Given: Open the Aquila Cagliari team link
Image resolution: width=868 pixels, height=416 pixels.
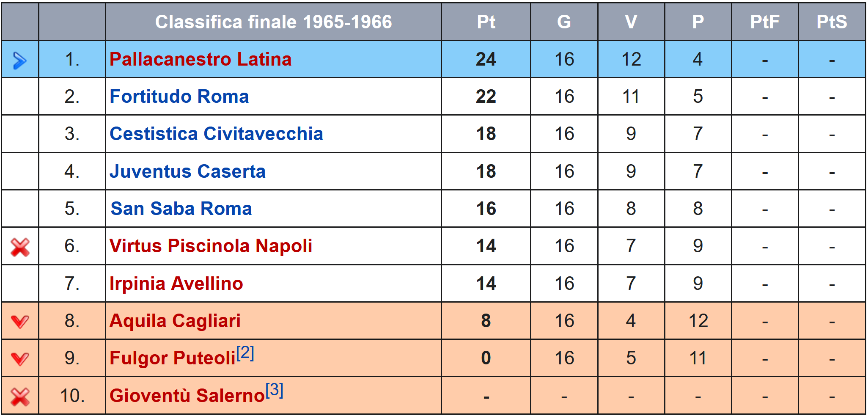Looking at the screenshot, I should pos(175,321).
